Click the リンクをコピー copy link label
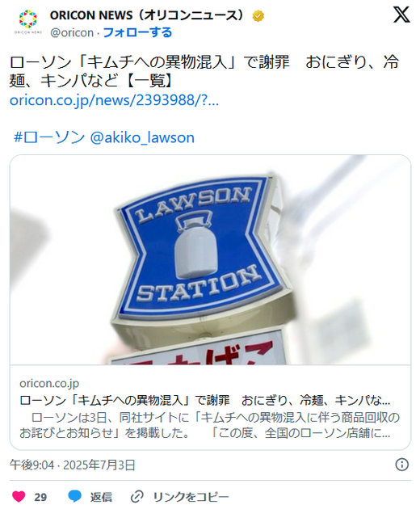The height and width of the screenshot is (505, 420). click(191, 497)
